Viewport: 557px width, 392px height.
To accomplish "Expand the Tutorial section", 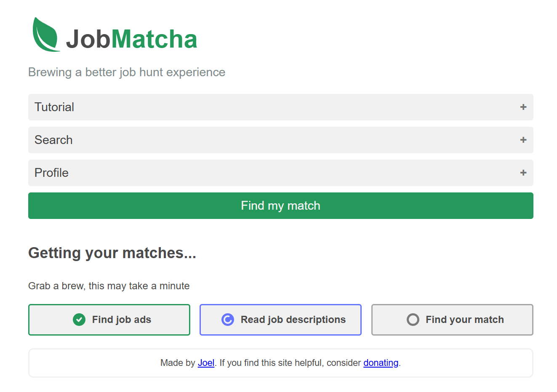I will click(281, 107).
